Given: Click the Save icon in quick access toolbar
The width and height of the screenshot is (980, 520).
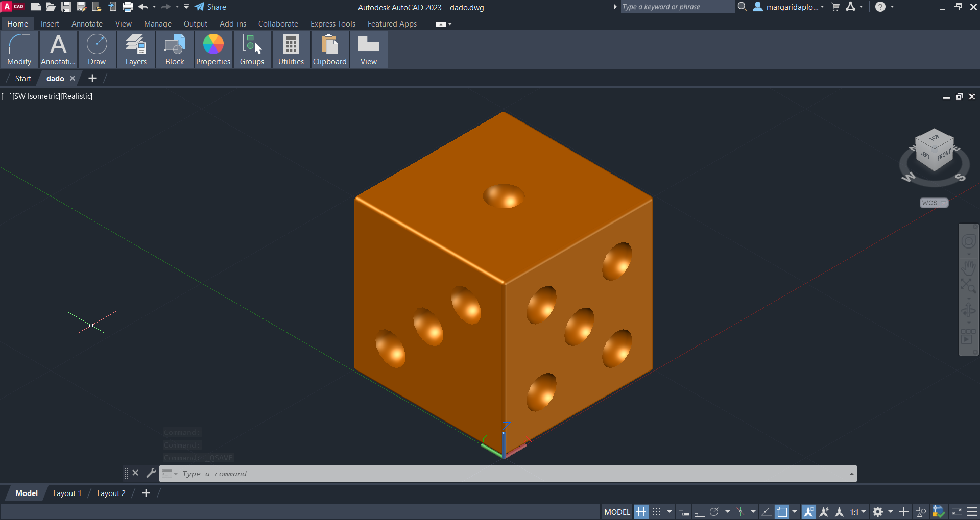Looking at the screenshot, I should (66, 7).
